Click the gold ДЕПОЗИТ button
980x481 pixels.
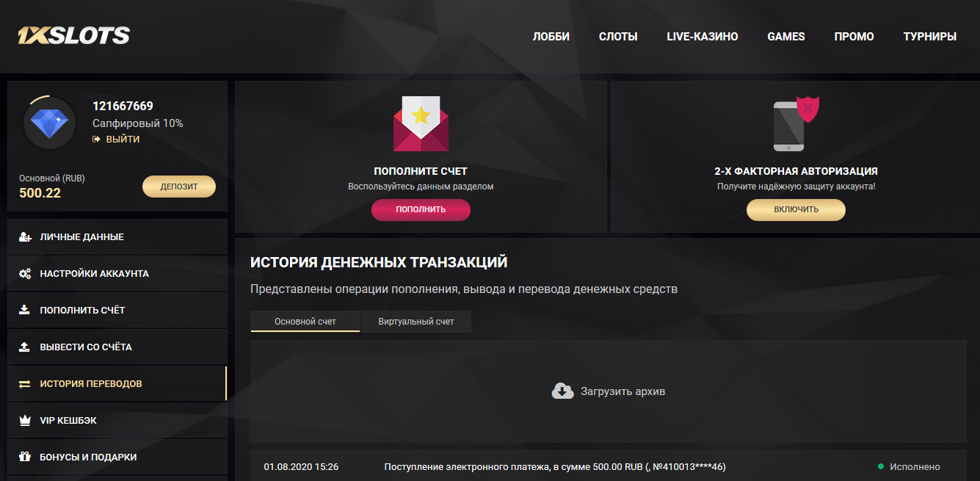point(179,187)
